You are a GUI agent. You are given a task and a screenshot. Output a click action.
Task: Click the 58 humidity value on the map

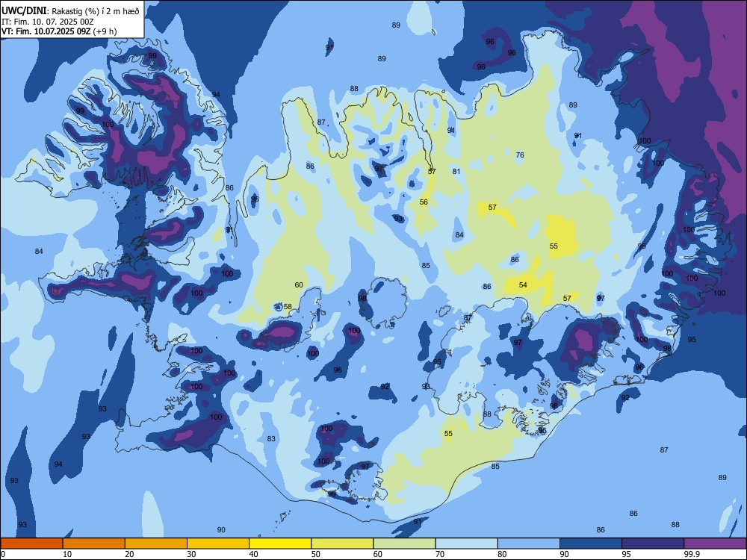pyautogui.click(x=288, y=306)
